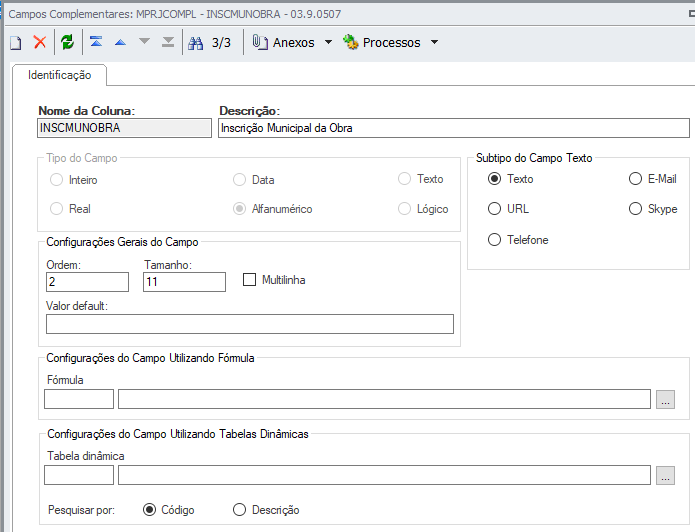Screen dimensions: 695x532
Task: Expand the Anexos dropdown arrow
Action: point(328,43)
